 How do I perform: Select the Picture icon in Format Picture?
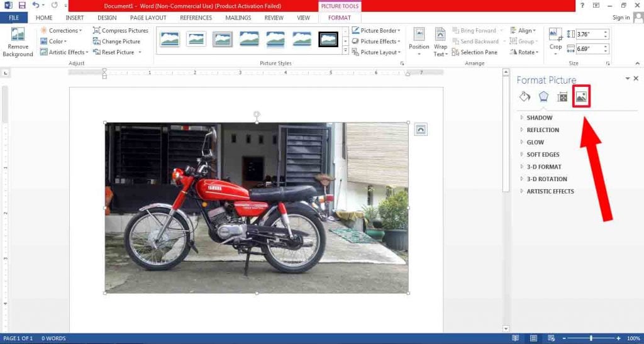pos(581,97)
